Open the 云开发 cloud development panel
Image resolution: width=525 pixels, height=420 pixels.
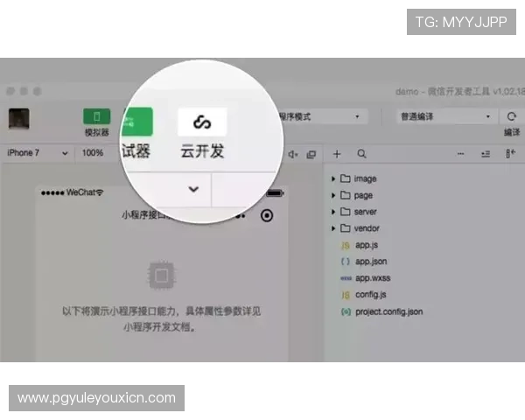point(202,122)
